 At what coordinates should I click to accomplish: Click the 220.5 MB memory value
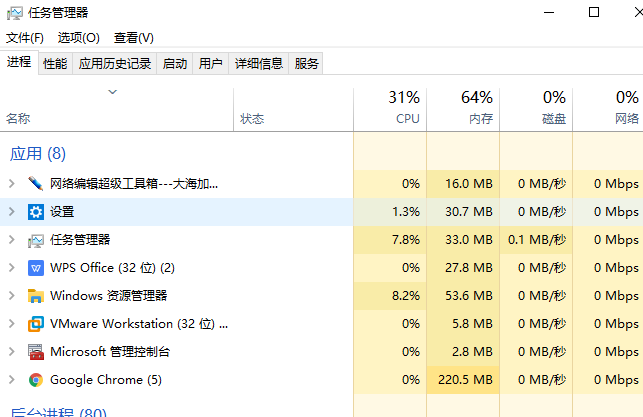pos(465,380)
